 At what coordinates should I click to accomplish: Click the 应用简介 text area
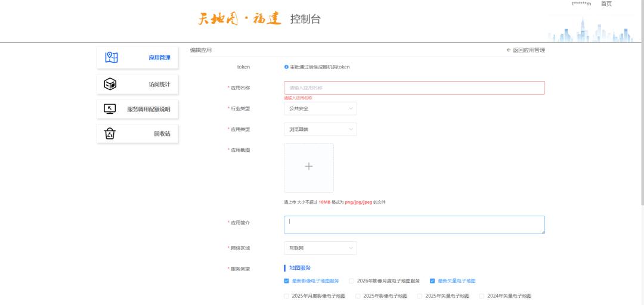414,225
